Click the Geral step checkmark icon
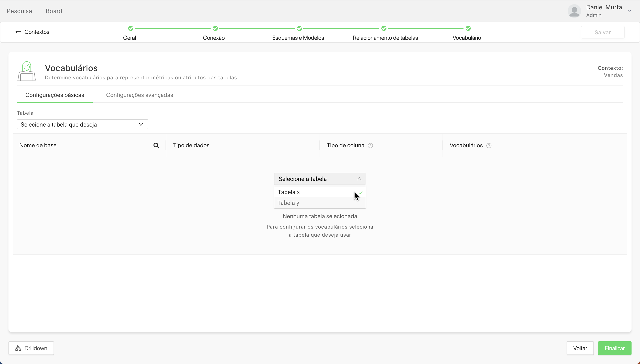640x364 pixels. coord(131,28)
